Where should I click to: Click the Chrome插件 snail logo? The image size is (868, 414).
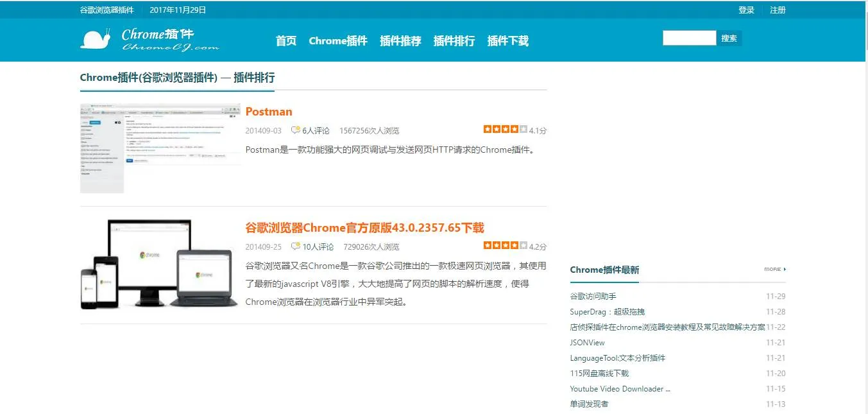tap(149, 39)
